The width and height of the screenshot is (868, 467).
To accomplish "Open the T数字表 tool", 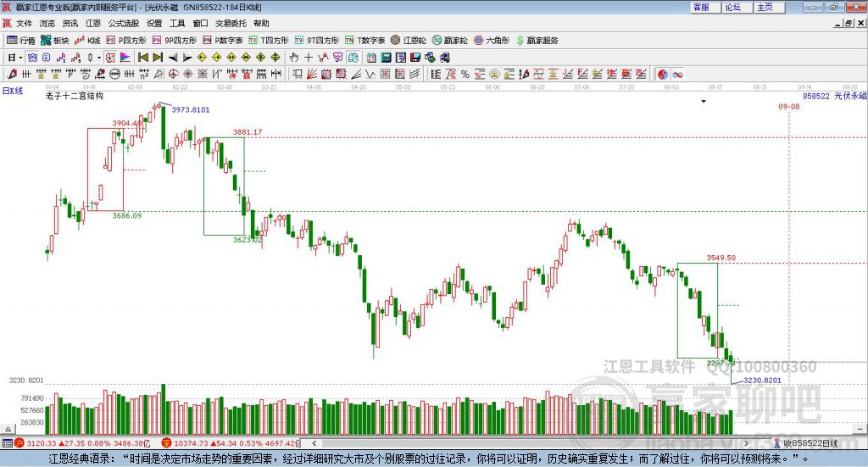I will 364,41.
